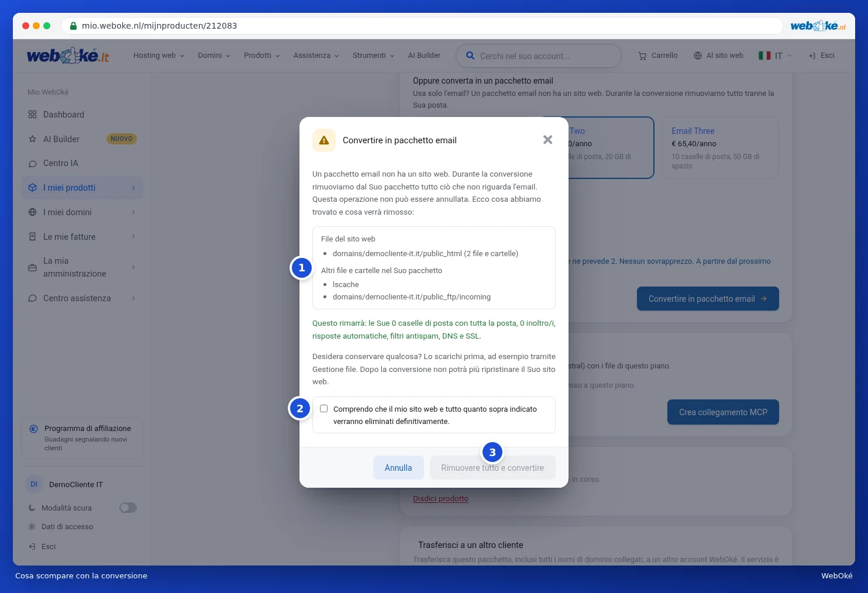Click the globe icon for Al sito web

click(698, 56)
